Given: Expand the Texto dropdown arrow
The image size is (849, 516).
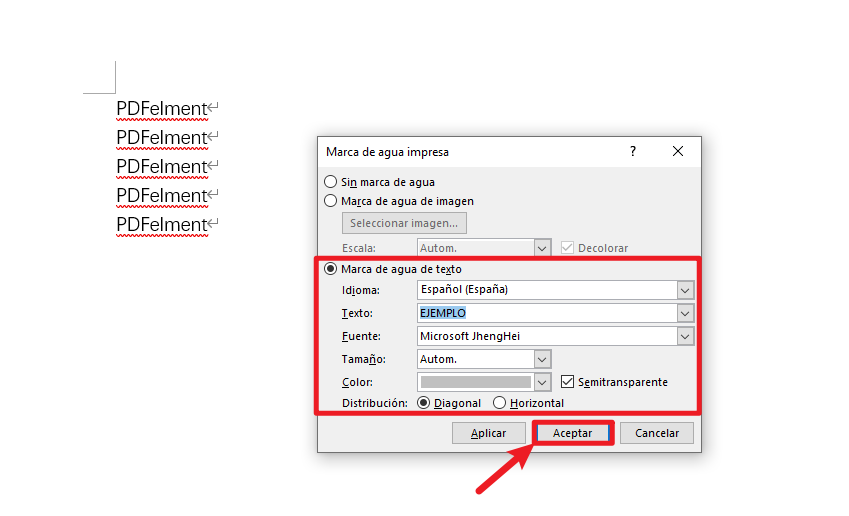Looking at the screenshot, I should [x=685, y=313].
